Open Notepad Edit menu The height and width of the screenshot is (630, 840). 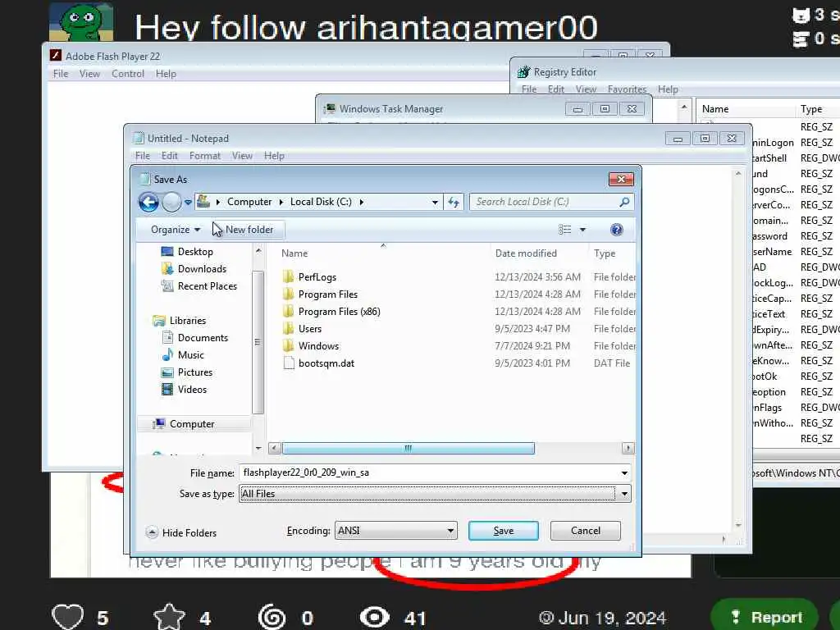point(169,156)
